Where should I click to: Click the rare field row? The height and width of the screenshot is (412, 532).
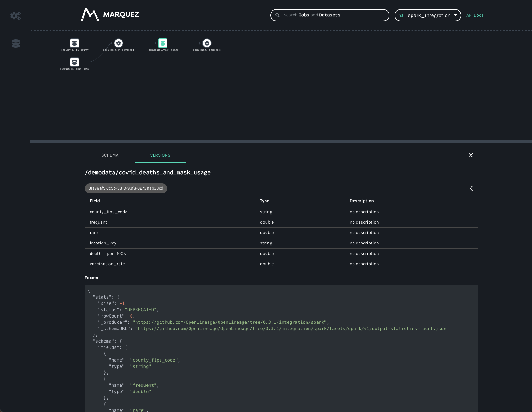pos(282,233)
